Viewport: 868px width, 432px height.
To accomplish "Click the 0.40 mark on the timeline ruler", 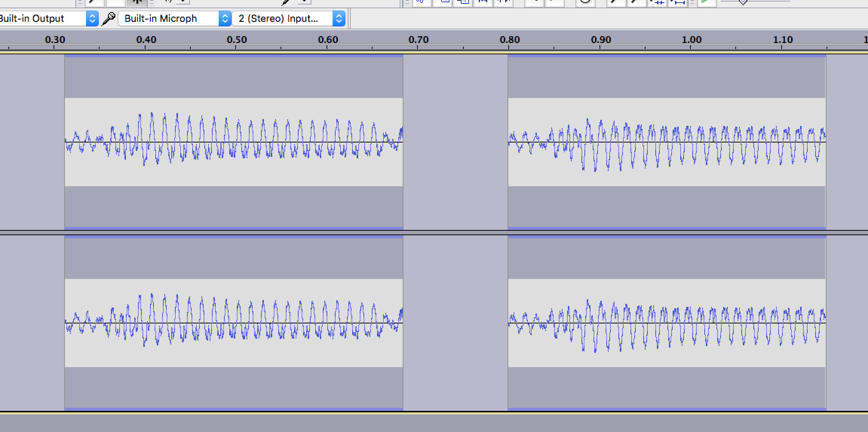I will pyautogui.click(x=146, y=40).
